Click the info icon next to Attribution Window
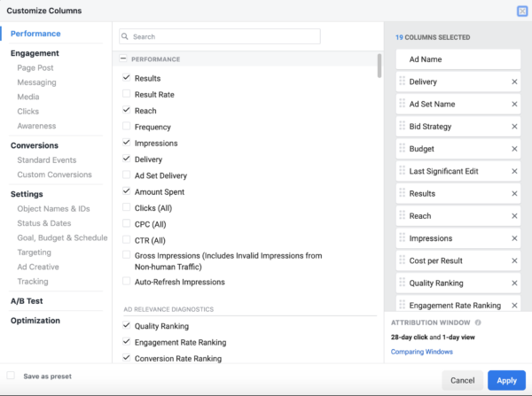Screen dimensions: 532x396 [x=478, y=322]
